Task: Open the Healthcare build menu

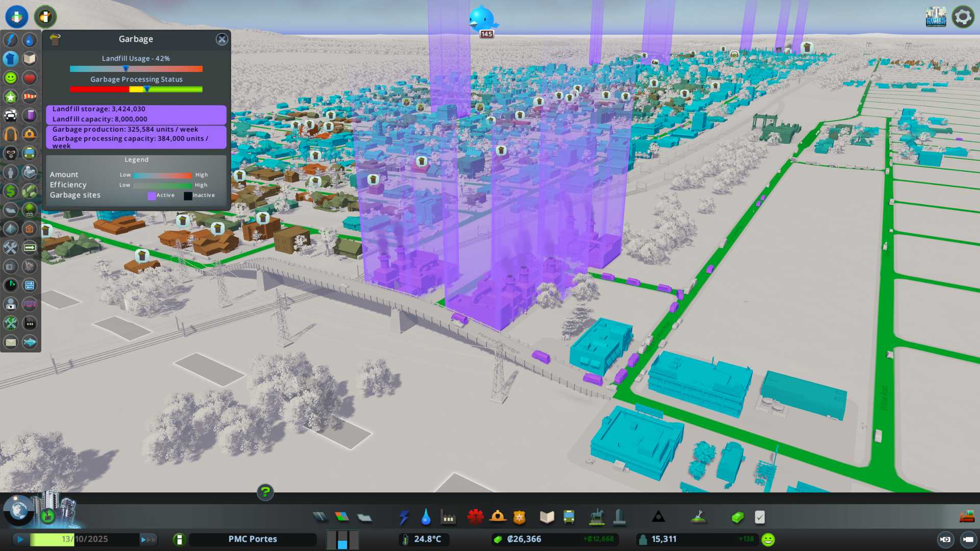Action: [x=475, y=517]
